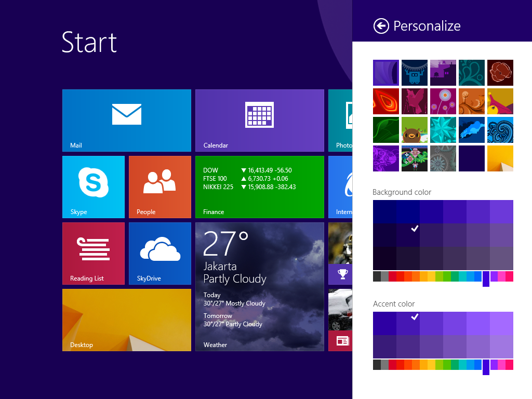Set accent hue strip to orange
532x399 pixels.
point(416,365)
